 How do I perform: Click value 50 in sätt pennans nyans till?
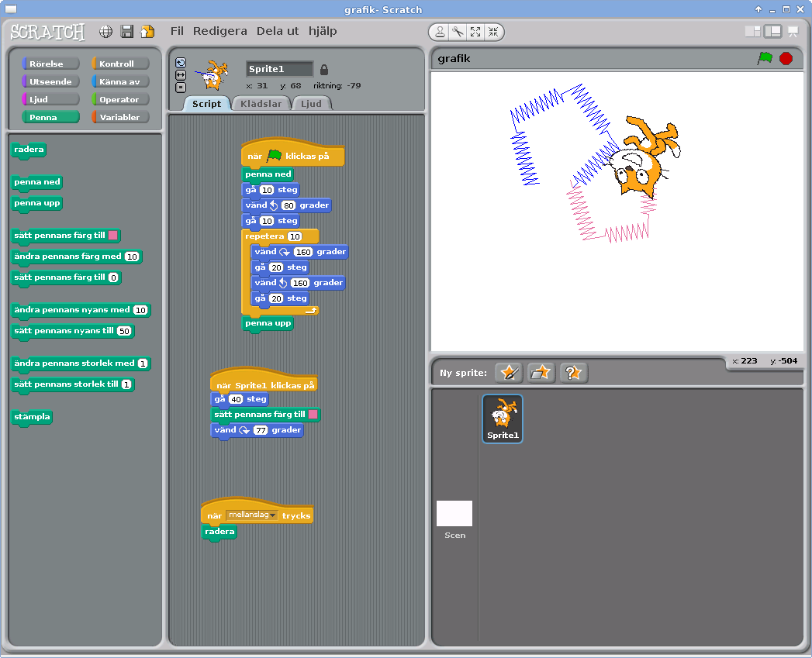pyautogui.click(x=124, y=332)
